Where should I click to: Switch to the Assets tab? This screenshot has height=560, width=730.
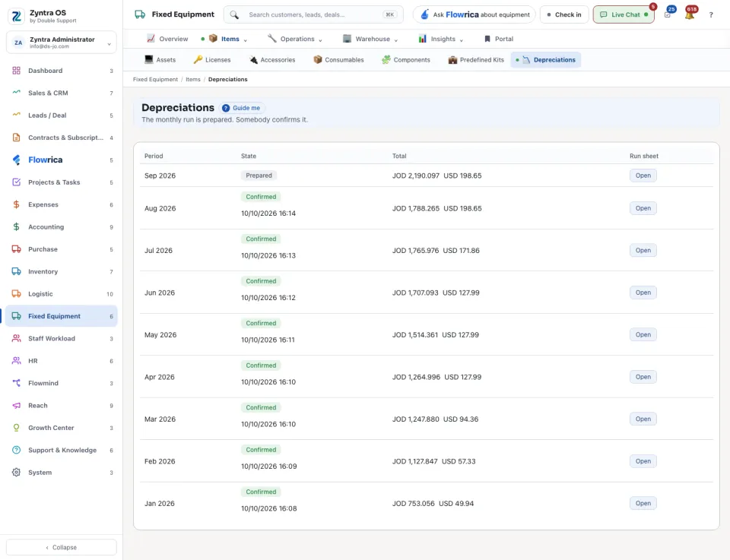(160, 60)
